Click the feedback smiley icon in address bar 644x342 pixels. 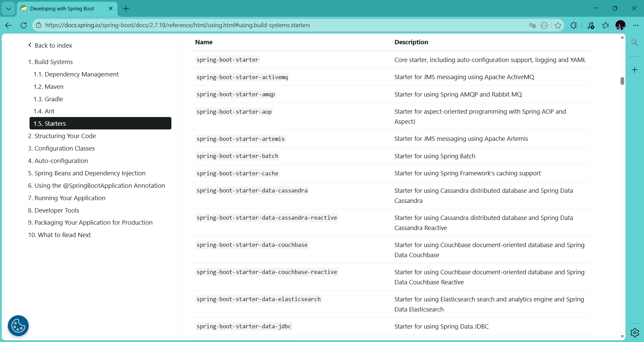[544, 25]
